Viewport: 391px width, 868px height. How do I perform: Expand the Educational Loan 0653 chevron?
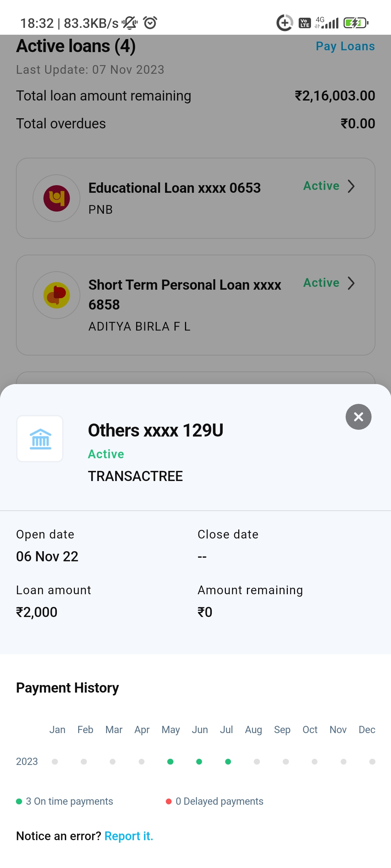click(x=351, y=186)
